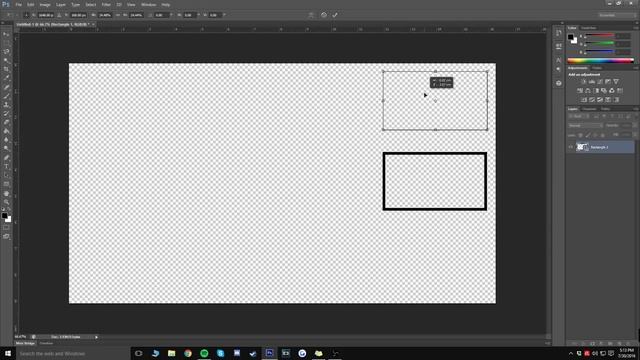Open the Color panel flyout menu
640x360 pixels.
click(636, 28)
